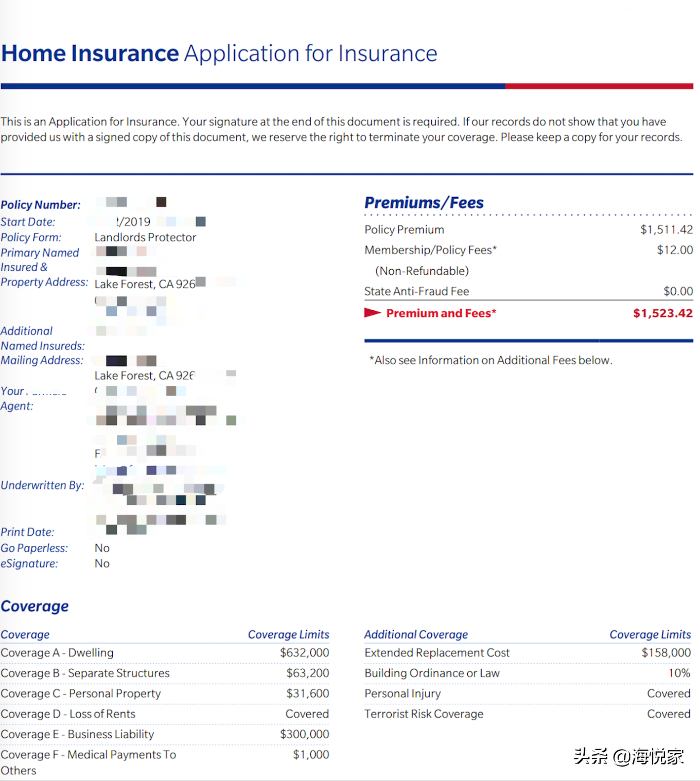Click the Home Insurance Application title
This screenshot has width=700, height=781.
coord(219,54)
